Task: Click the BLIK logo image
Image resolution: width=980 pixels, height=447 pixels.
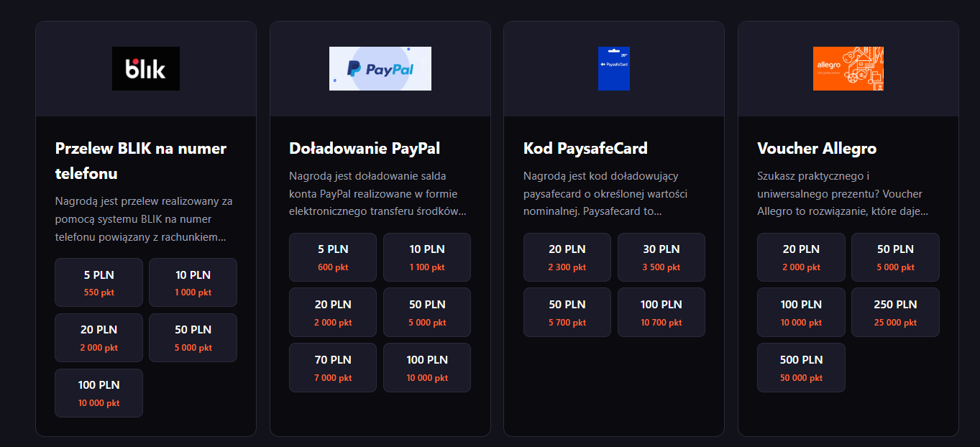Action: [146, 69]
